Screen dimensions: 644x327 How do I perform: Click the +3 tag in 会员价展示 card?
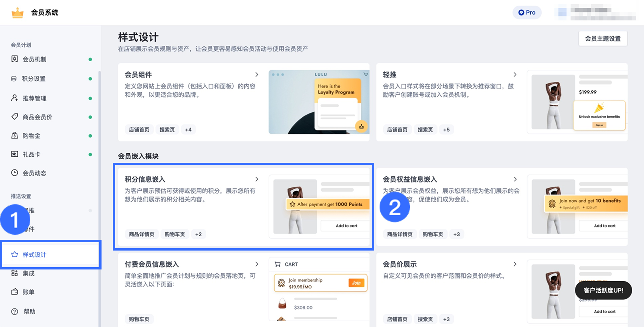(447, 319)
